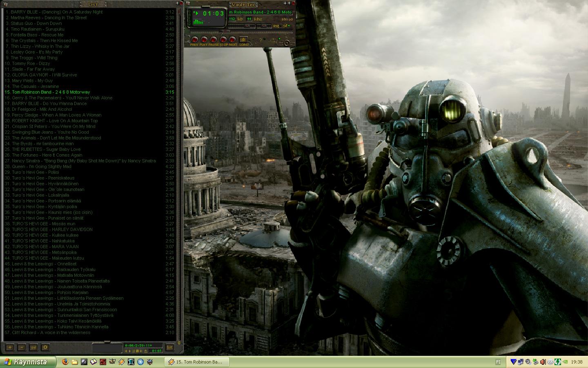Click the balance slider knob
The height and width of the screenshot is (368, 588).
tap(264, 26)
